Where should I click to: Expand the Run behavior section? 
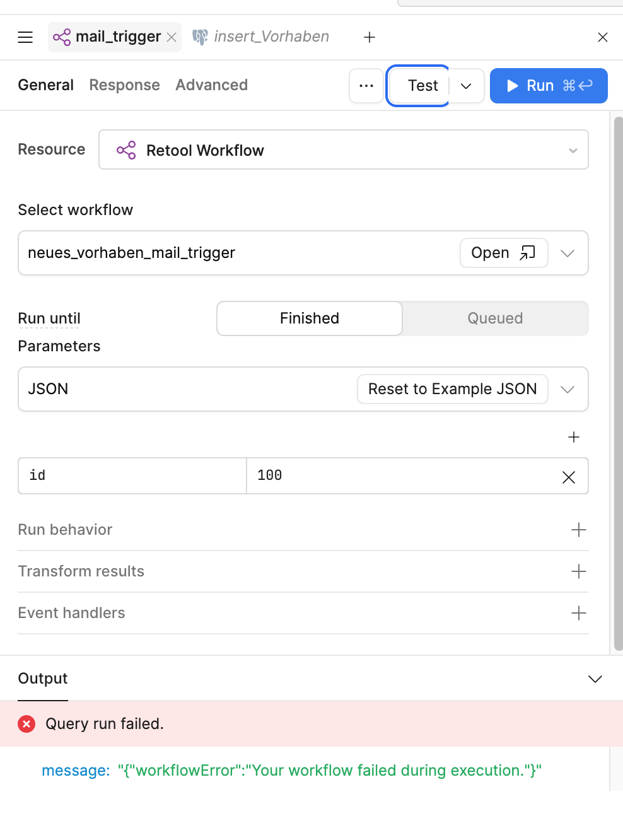pyautogui.click(x=578, y=530)
